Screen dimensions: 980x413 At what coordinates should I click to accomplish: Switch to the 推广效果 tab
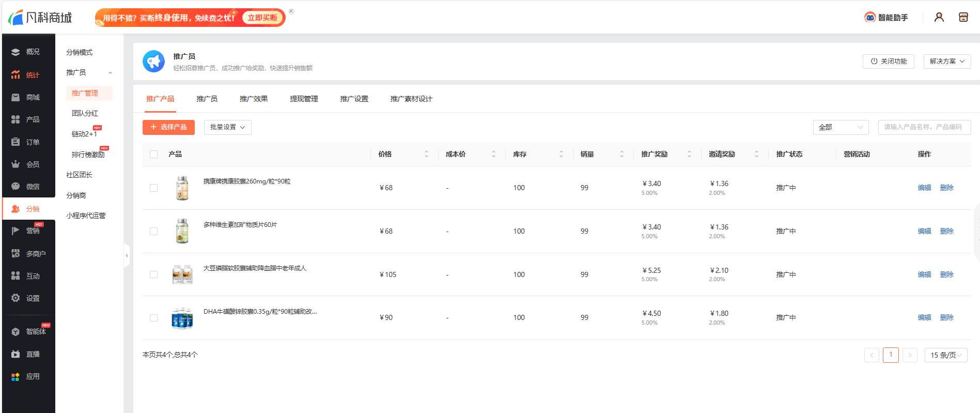(253, 99)
